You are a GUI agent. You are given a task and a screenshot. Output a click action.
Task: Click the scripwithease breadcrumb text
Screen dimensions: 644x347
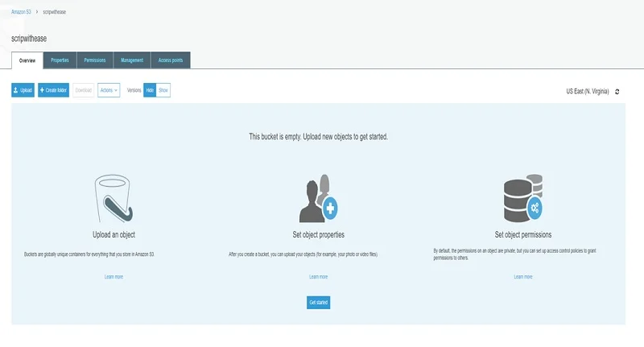(54, 12)
